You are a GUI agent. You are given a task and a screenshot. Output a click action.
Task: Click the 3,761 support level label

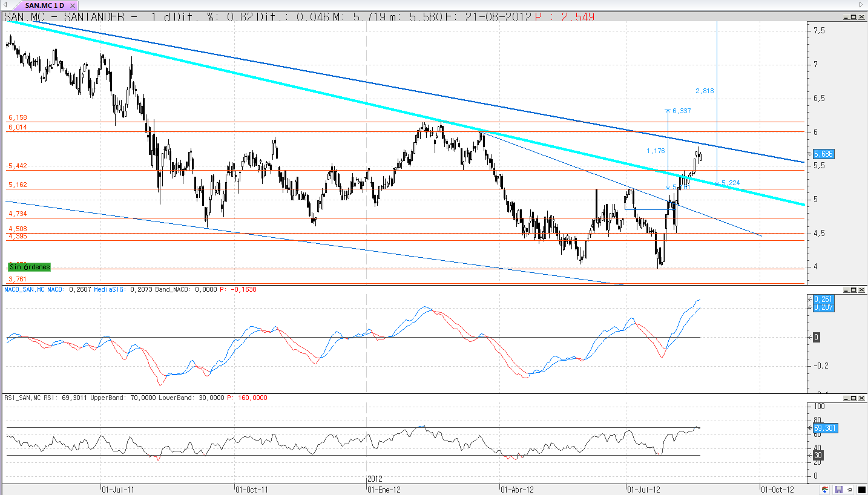(x=18, y=279)
